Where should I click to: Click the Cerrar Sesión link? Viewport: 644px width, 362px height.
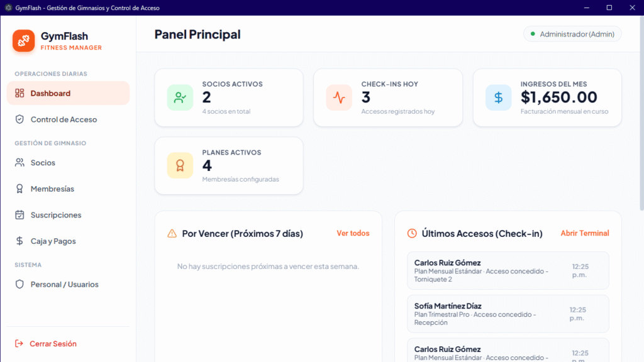pyautogui.click(x=53, y=344)
